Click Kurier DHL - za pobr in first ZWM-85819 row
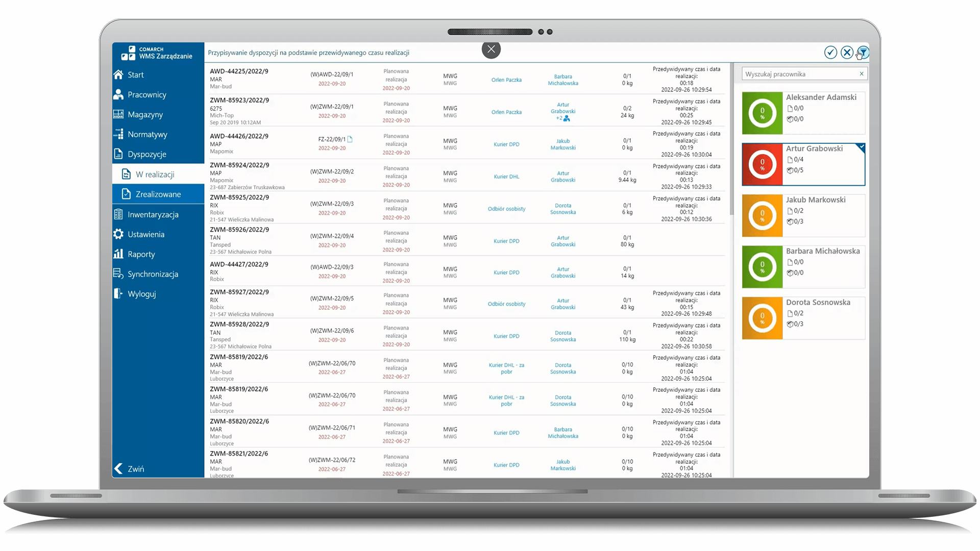The image size is (980, 551). 506,368
